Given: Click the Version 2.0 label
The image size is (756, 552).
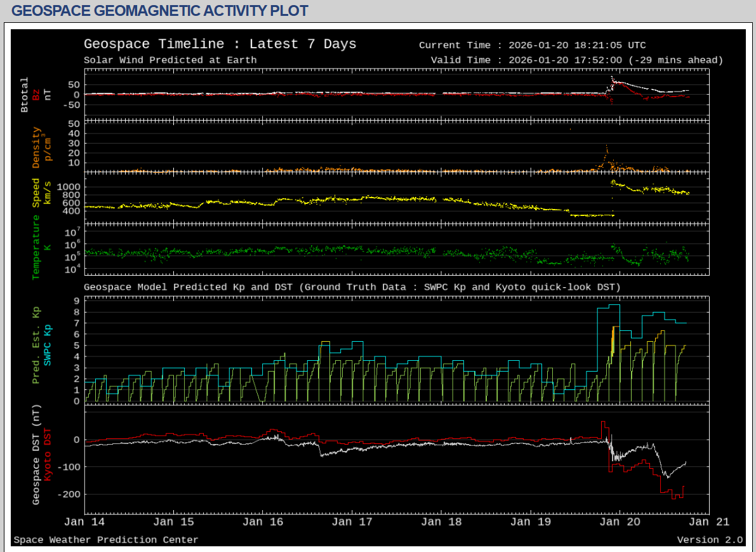Looking at the screenshot, I should click(x=710, y=540).
